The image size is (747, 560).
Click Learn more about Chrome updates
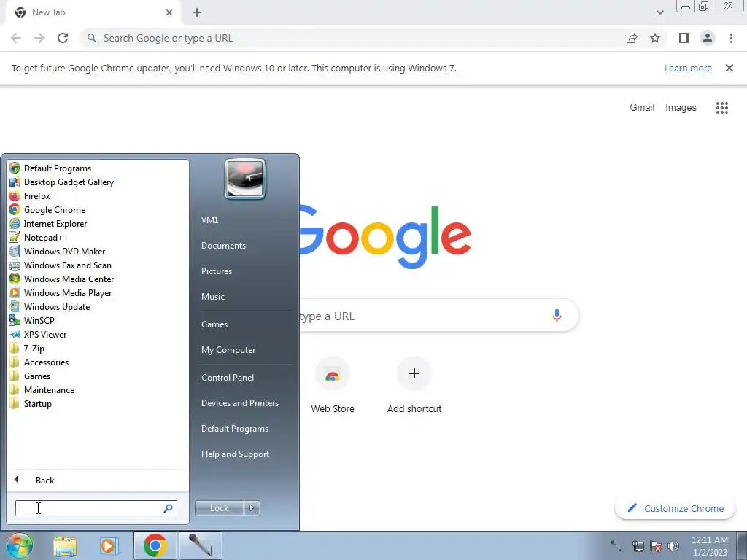pyautogui.click(x=688, y=68)
